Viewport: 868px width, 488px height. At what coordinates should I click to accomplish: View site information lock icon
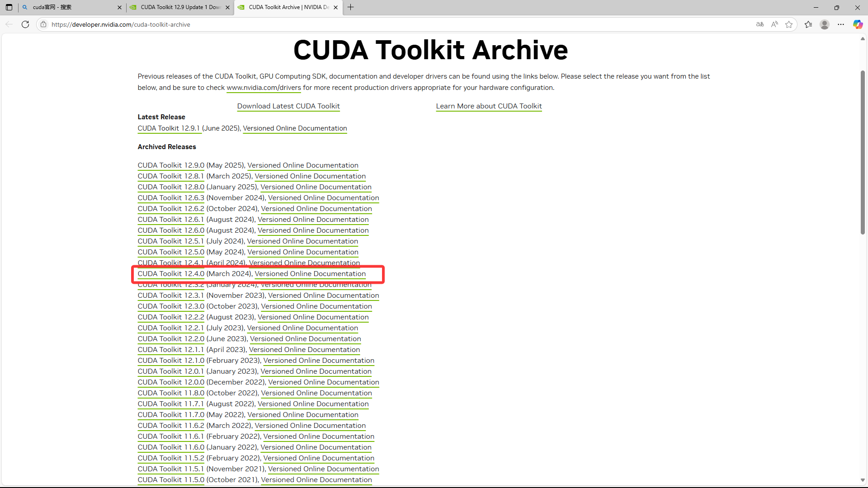43,24
